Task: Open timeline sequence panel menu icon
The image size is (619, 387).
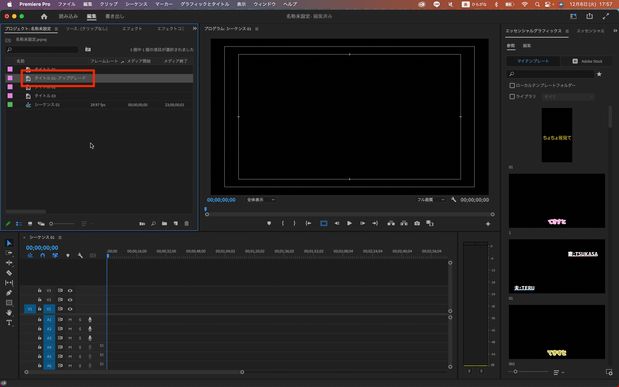Action: (x=60, y=237)
